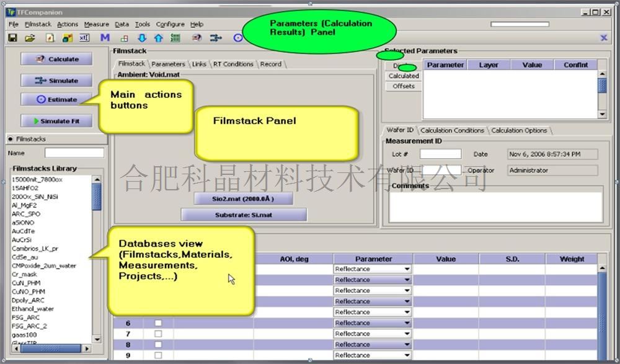Switch to the Record tab
Screen dimensions: 620x364
(271, 64)
